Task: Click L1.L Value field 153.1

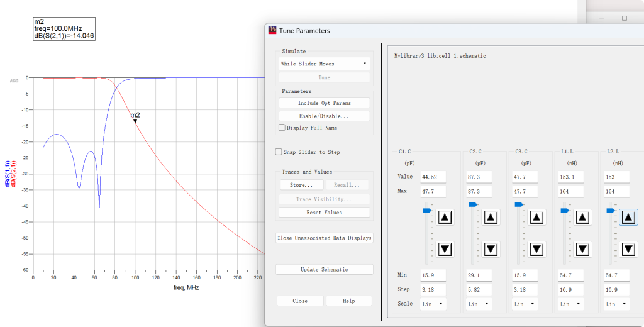Action: tap(571, 177)
